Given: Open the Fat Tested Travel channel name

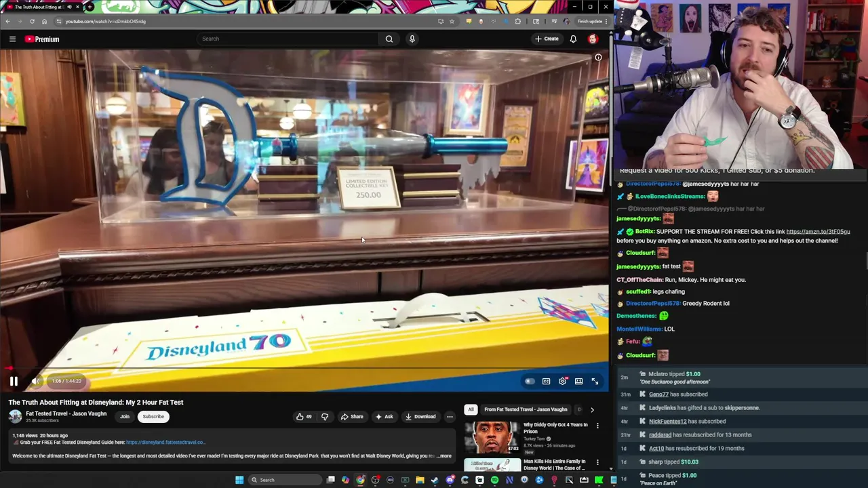Looking at the screenshot, I should pyautogui.click(x=66, y=413).
